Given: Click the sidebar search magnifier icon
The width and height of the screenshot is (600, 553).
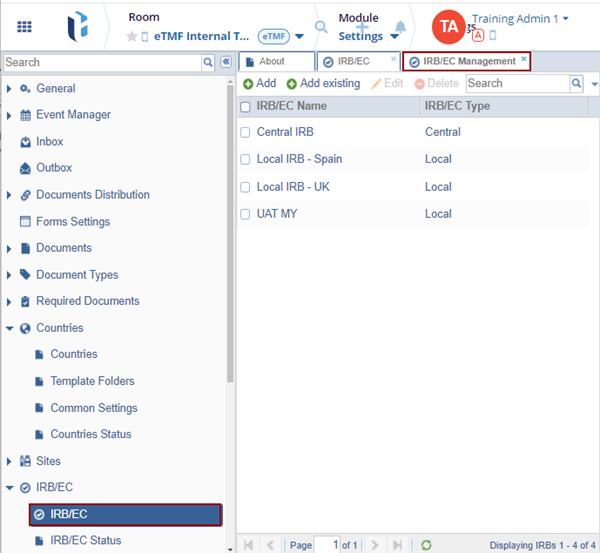Looking at the screenshot, I should click(x=208, y=62).
